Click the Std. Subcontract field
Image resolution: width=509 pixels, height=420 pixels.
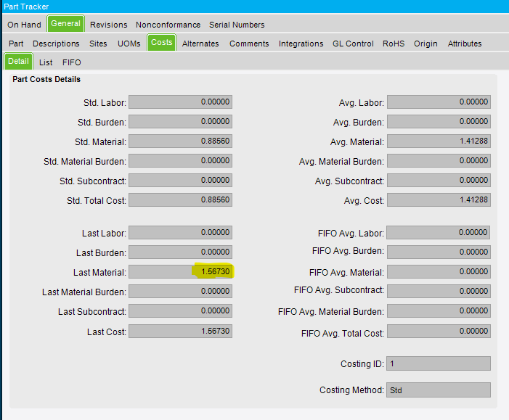pos(181,181)
